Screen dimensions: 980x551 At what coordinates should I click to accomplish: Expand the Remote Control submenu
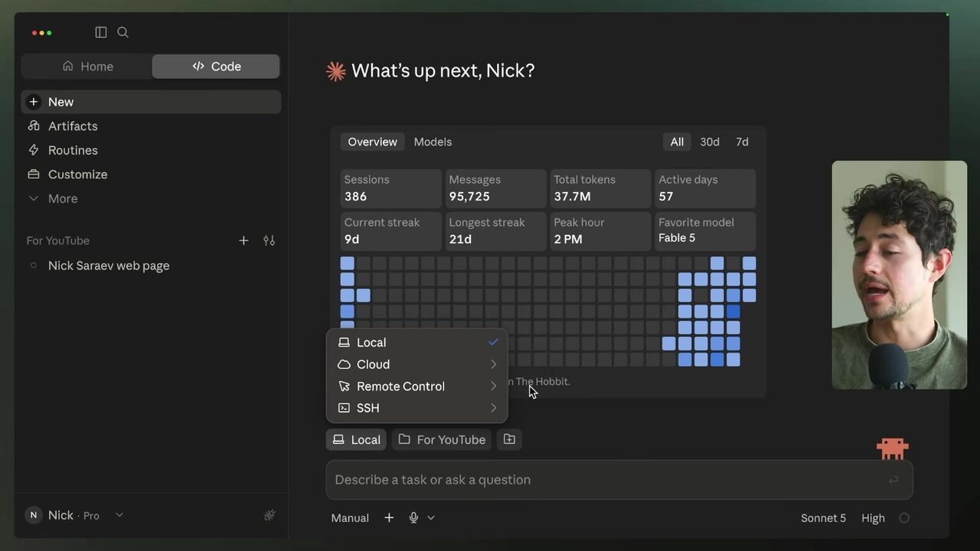[417, 386]
